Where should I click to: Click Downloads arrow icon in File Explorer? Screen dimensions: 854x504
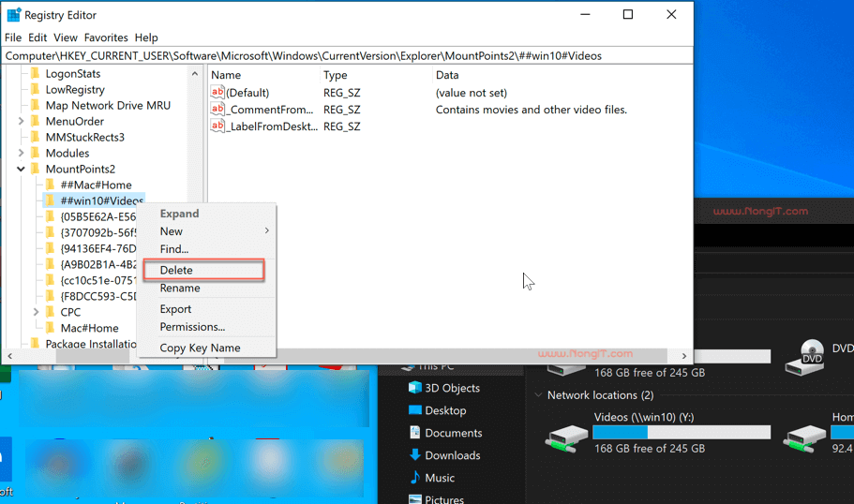pos(415,455)
